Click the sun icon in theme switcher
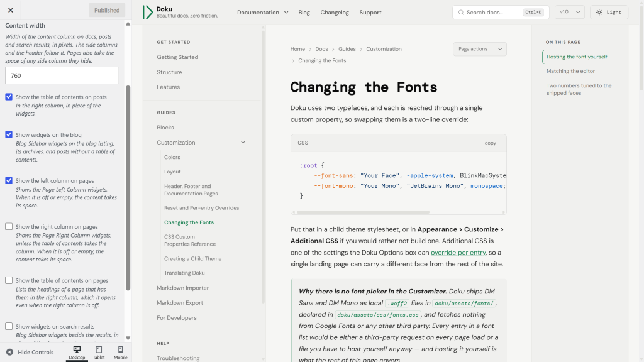 pyautogui.click(x=599, y=13)
